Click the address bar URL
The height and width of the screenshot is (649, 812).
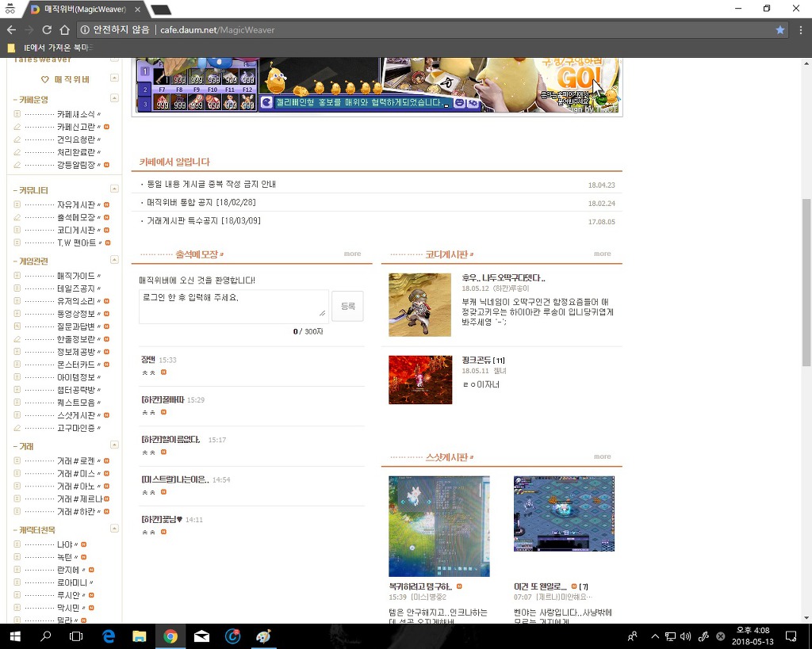[x=217, y=30]
